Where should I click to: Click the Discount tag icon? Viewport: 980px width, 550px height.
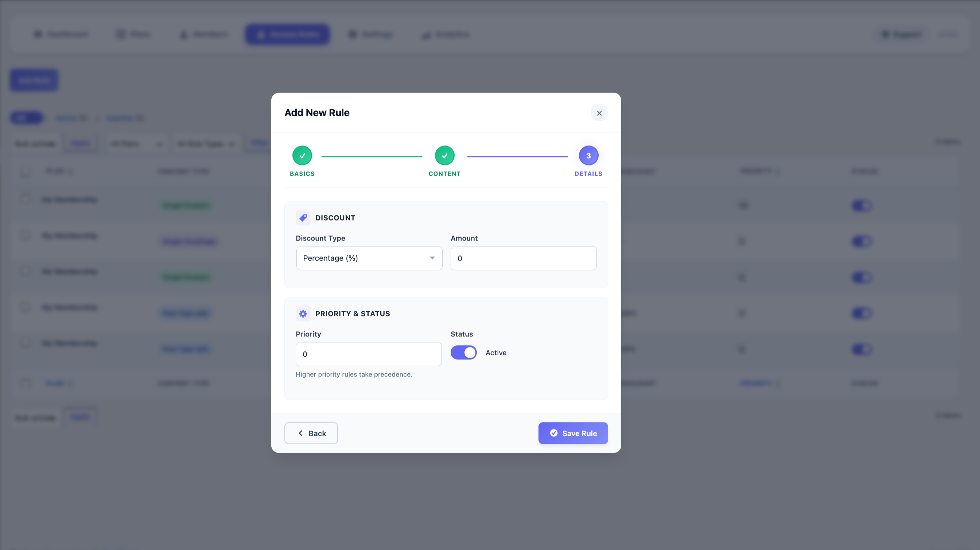coord(303,218)
